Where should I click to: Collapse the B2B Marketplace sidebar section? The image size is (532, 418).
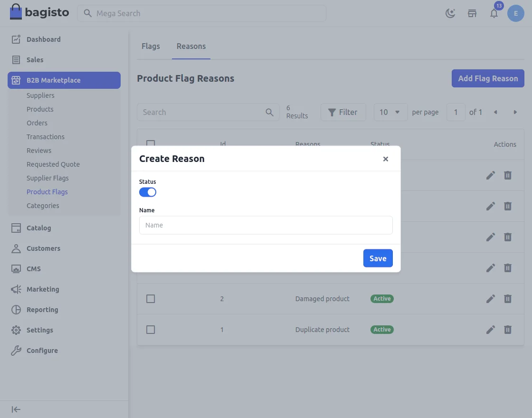click(x=64, y=80)
